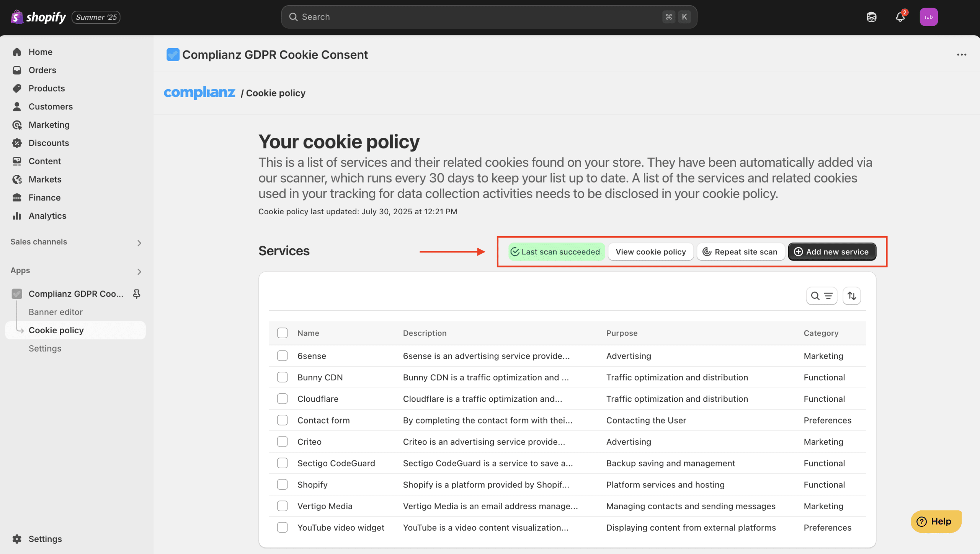Check the Bunny CDN row checkbox
980x554 pixels.
[x=283, y=377]
